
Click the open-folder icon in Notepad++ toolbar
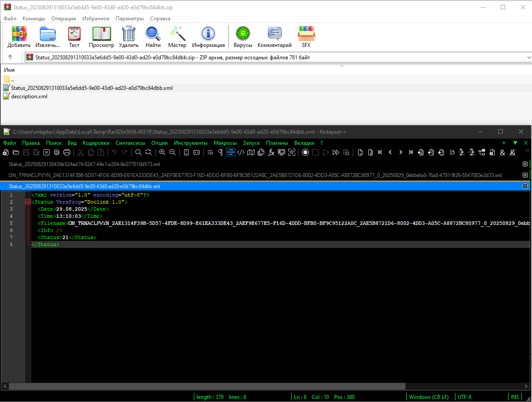(x=16, y=152)
